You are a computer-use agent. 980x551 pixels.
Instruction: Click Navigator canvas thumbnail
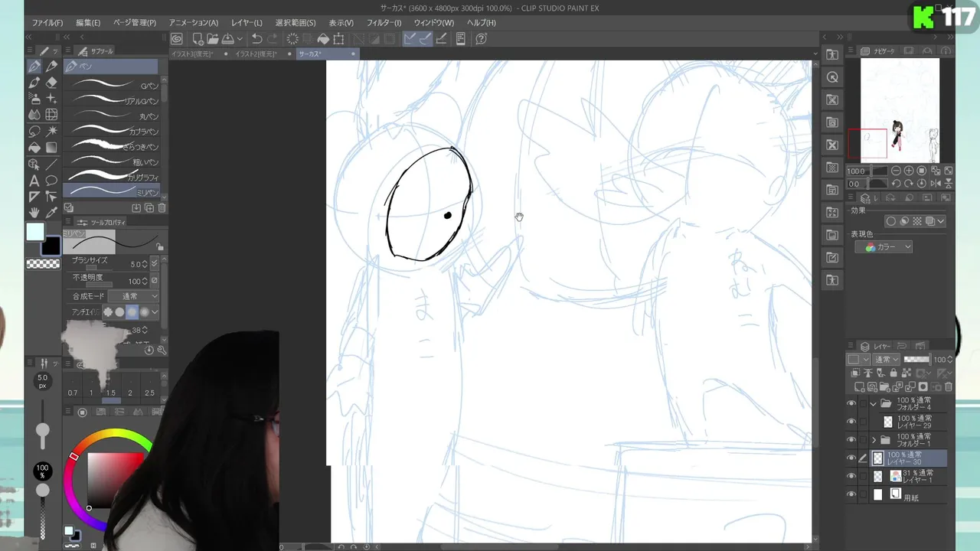point(900,110)
